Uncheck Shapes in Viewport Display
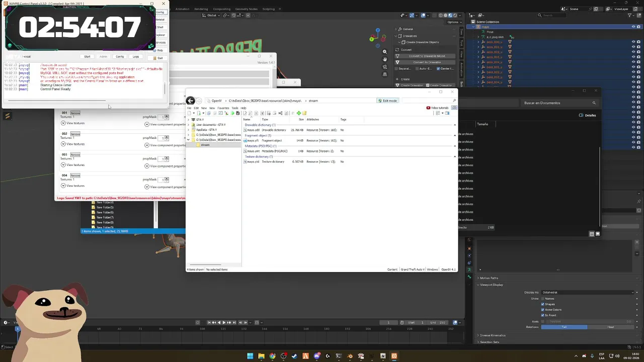This screenshot has height=362, width=644. pyautogui.click(x=543, y=304)
